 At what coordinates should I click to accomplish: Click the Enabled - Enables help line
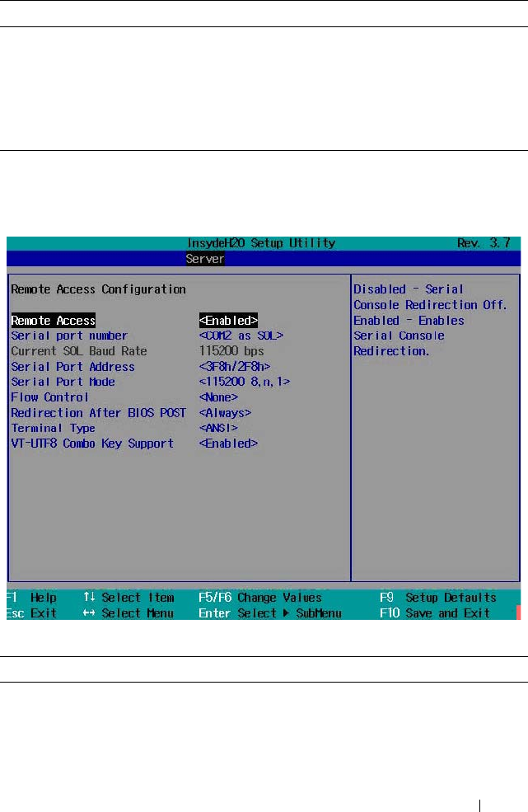(x=409, y=321)
